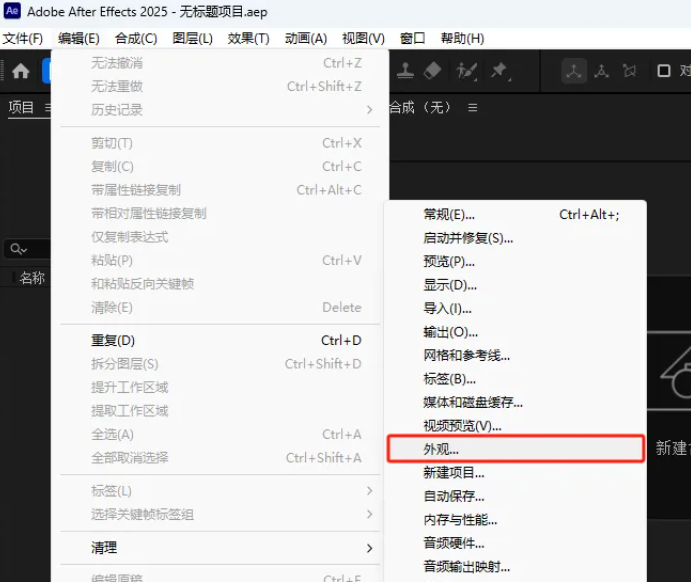Switch to the 项目 panel tab
Image resolution: width=691 pixels, height=582 pixels.
pos(21,107)
